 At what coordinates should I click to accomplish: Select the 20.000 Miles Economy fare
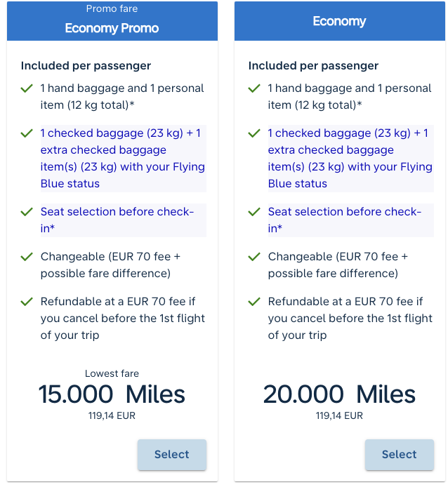pos(399,455)
